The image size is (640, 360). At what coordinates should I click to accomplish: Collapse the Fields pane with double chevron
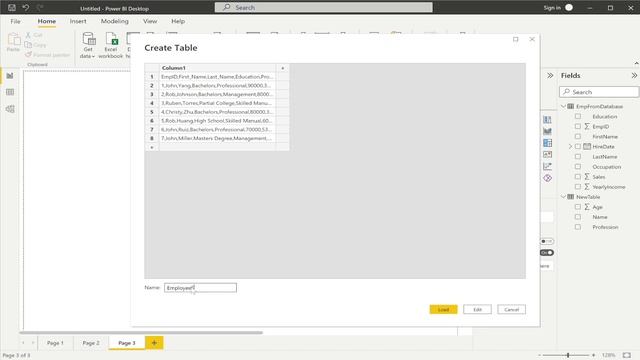pyautogui.click(x=634, y=76)
